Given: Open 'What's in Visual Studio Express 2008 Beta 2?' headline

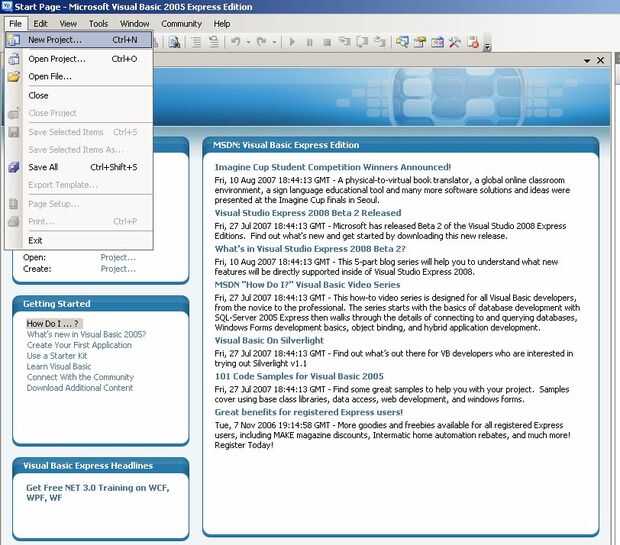Looking at the screenshot, I should click(x=310, y=249).
